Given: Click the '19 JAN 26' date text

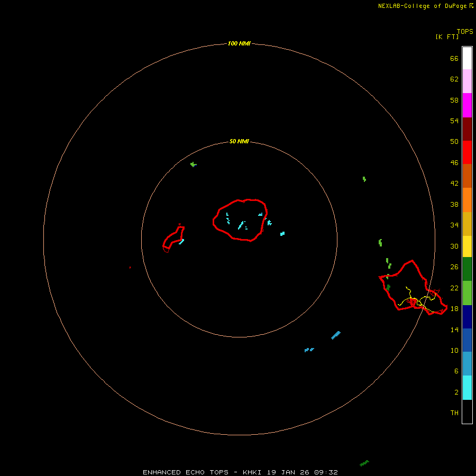Looking at the screenshot, I should click(289, 472).
